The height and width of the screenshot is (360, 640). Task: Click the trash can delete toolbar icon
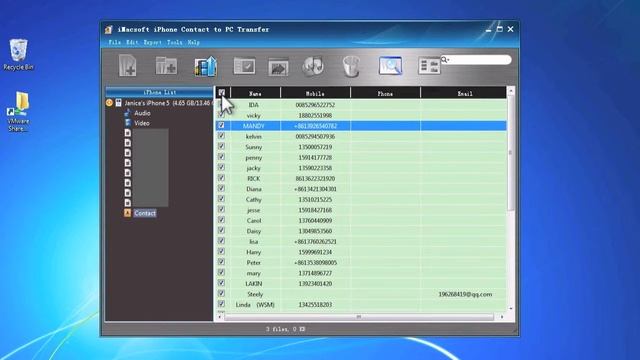click(x=351, y=66)
